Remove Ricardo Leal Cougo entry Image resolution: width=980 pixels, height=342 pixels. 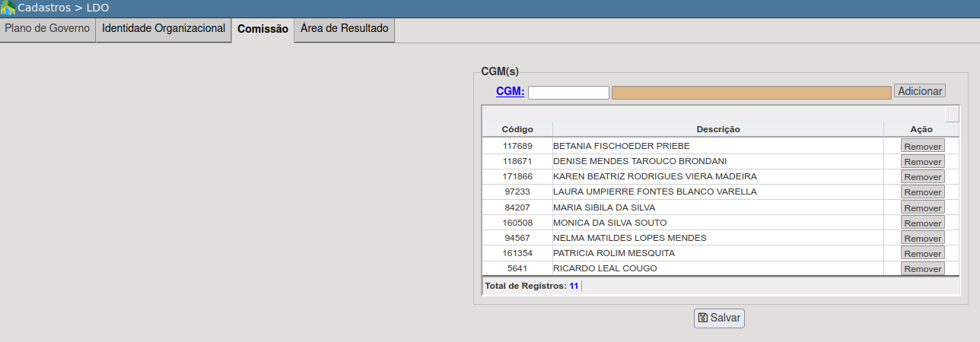[x=922, y=269]
